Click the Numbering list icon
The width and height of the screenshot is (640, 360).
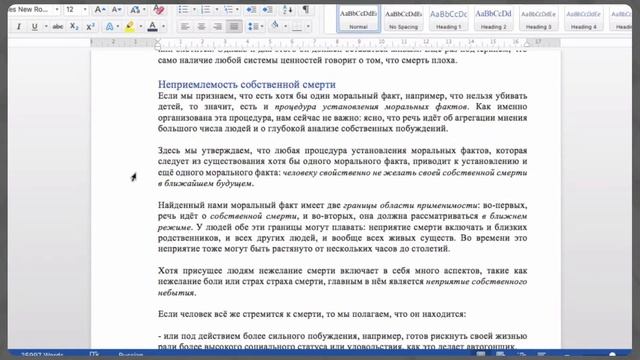206,9
